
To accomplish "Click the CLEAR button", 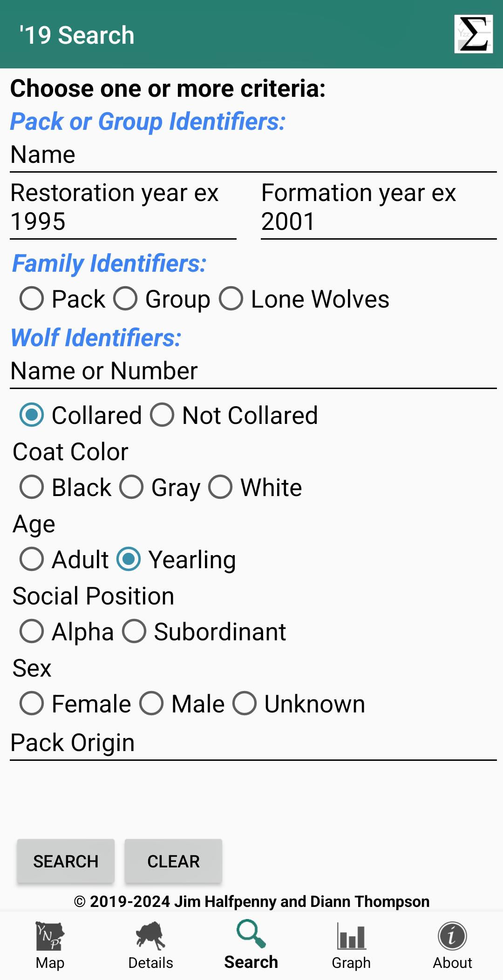I will (x=173, y=861).
